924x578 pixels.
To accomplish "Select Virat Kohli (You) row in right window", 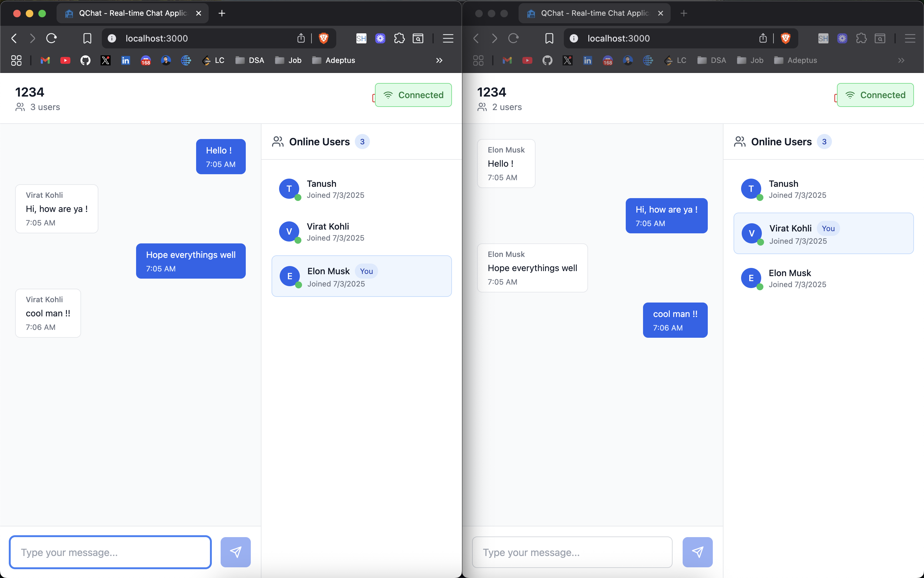I will [823, 233].
